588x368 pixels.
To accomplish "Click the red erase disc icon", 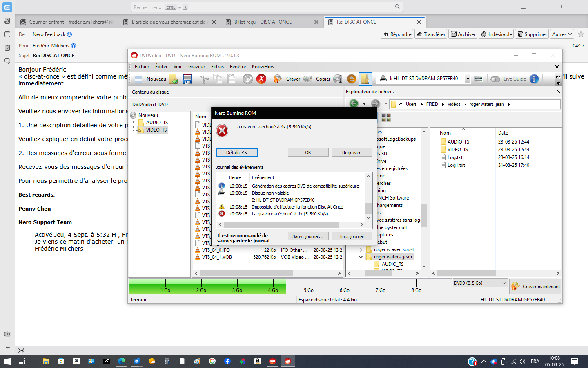I will pyautogui.click(x=261, y=79).
